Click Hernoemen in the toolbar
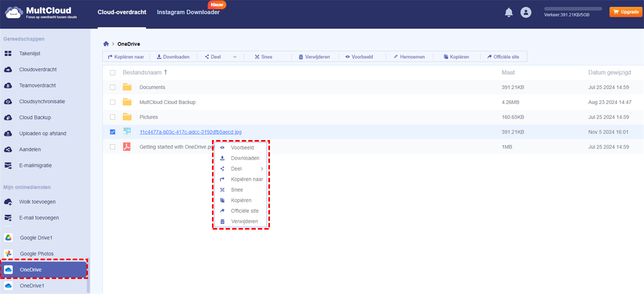 click(x=409, y=57)
